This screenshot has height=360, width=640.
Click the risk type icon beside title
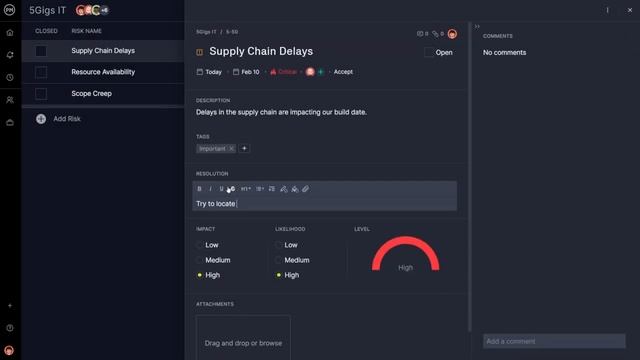pyautogui.click(x=200, y=52)
